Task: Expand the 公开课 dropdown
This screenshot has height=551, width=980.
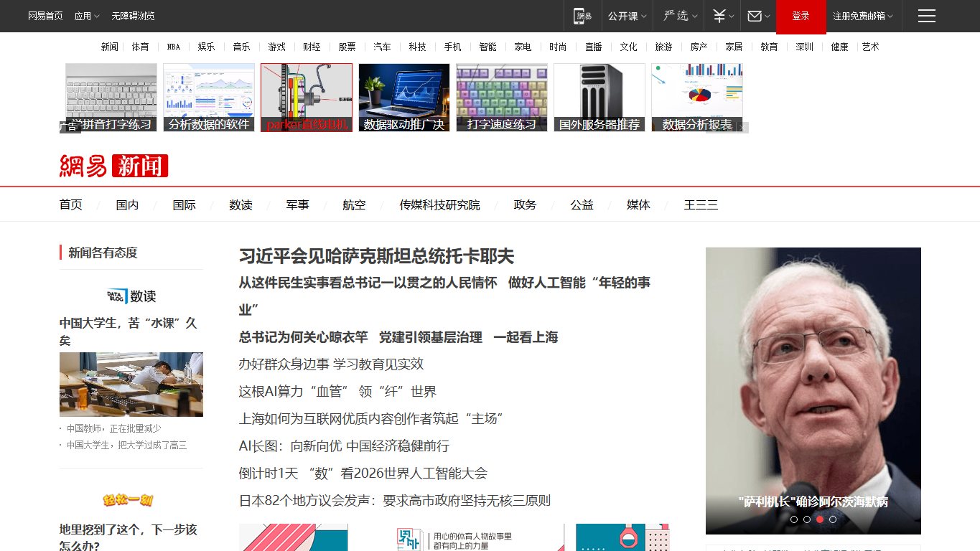Action: click(x=627, y=16)
